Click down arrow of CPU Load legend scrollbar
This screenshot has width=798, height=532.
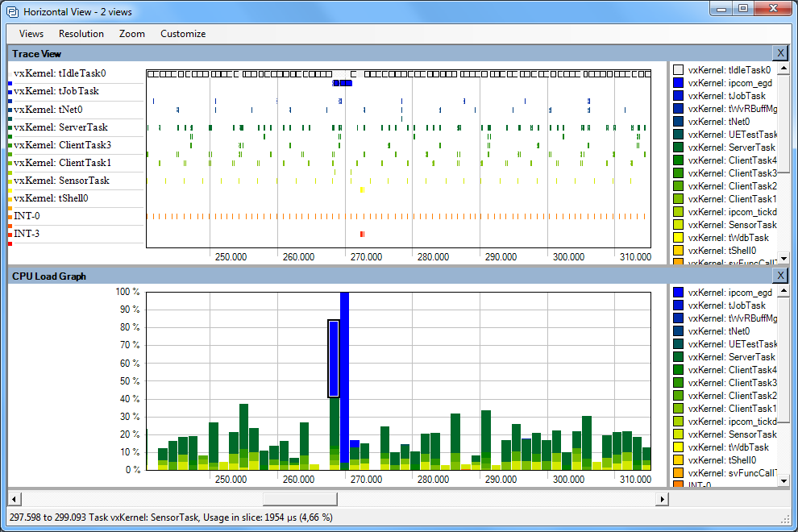click(x=783, y=480)
